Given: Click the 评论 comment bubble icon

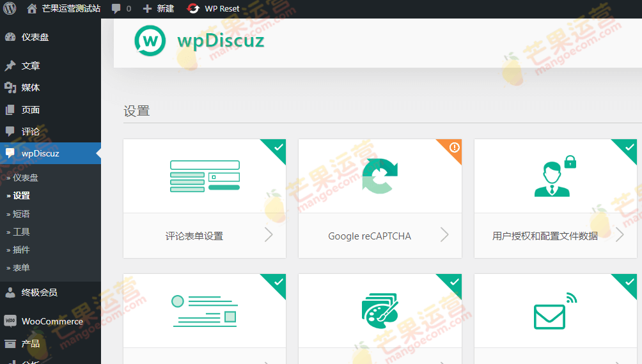Looking at the screenshot, I should (10, 132).
